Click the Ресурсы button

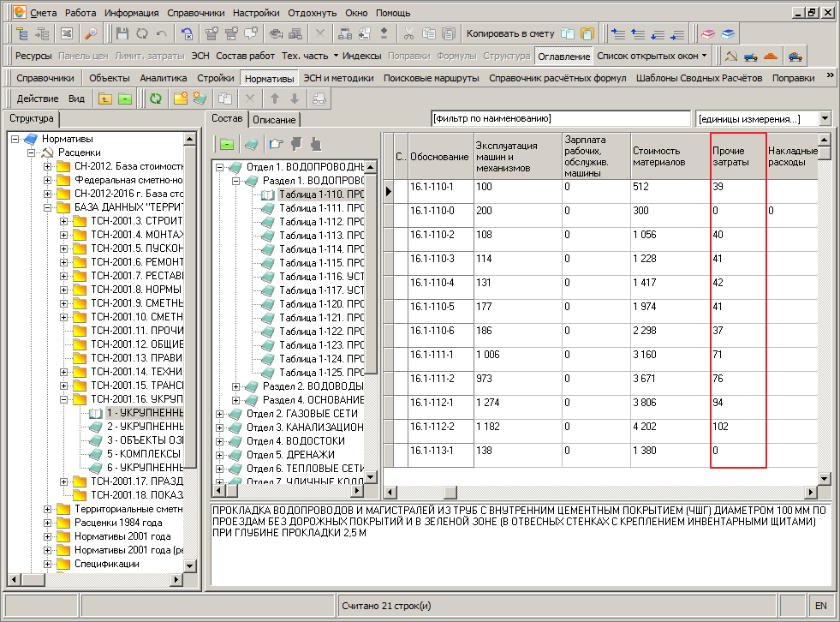33,56
